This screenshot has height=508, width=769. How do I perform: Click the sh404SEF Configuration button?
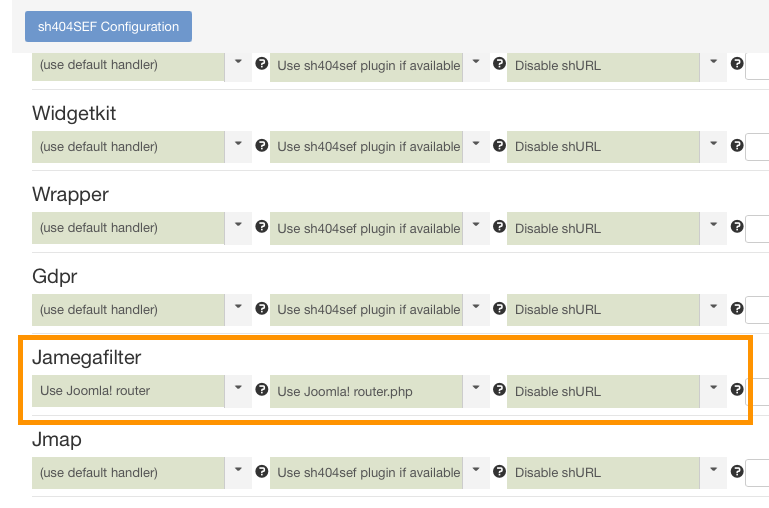(108, 26)
